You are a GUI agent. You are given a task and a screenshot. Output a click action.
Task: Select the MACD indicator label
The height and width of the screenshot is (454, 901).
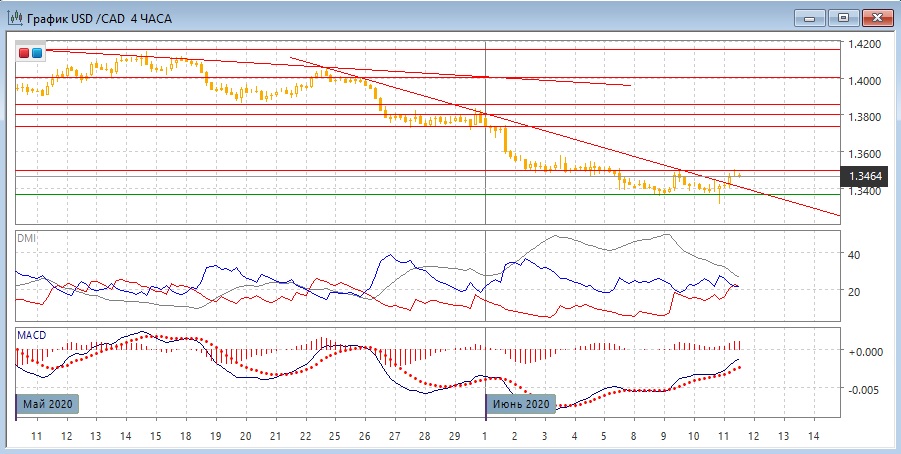tap(29, 334)
